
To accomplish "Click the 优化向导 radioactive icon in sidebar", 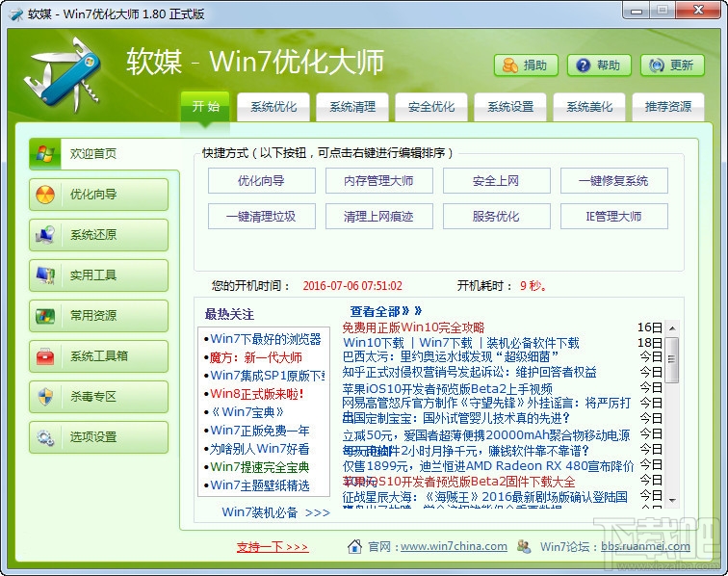I will coord(45,195).
